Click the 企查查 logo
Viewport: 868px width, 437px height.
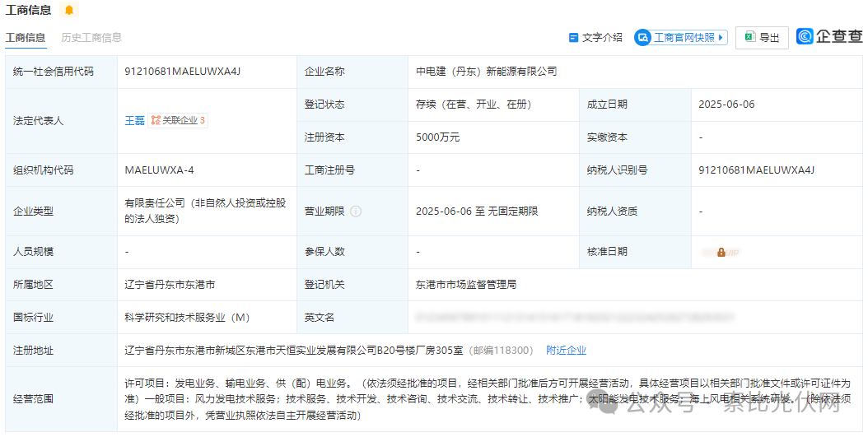point(829,37)
